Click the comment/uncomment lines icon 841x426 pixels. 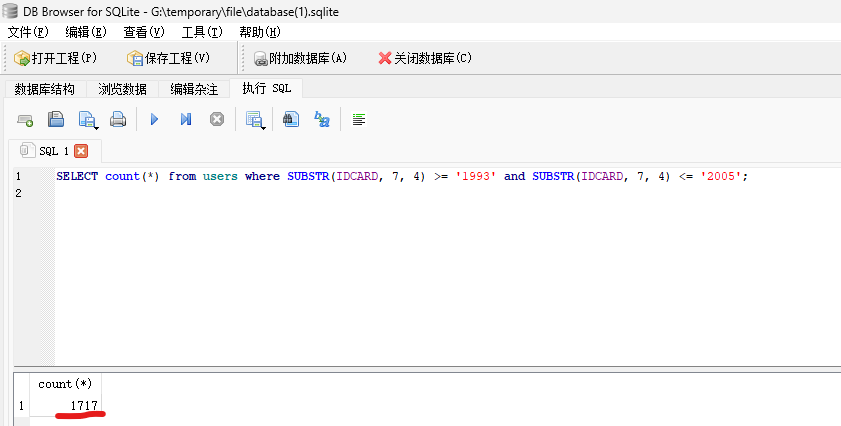click(359, 119)
